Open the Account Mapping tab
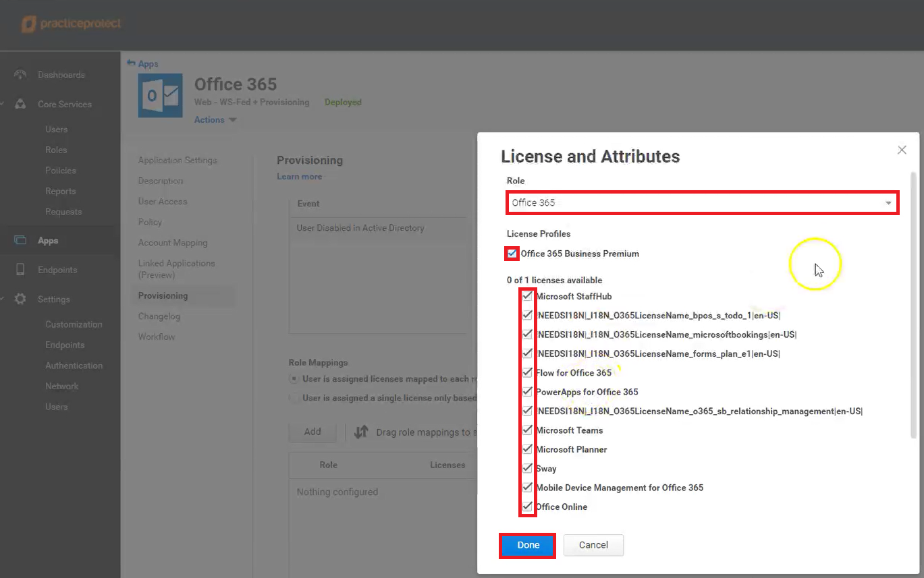The width and height of the screenshot is (924, 578). [173, 242]
